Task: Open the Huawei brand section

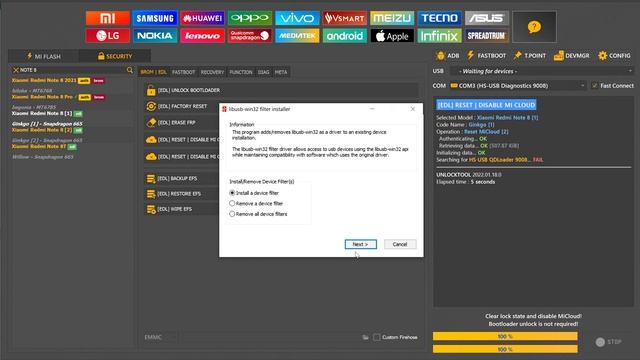Action: 202,18
